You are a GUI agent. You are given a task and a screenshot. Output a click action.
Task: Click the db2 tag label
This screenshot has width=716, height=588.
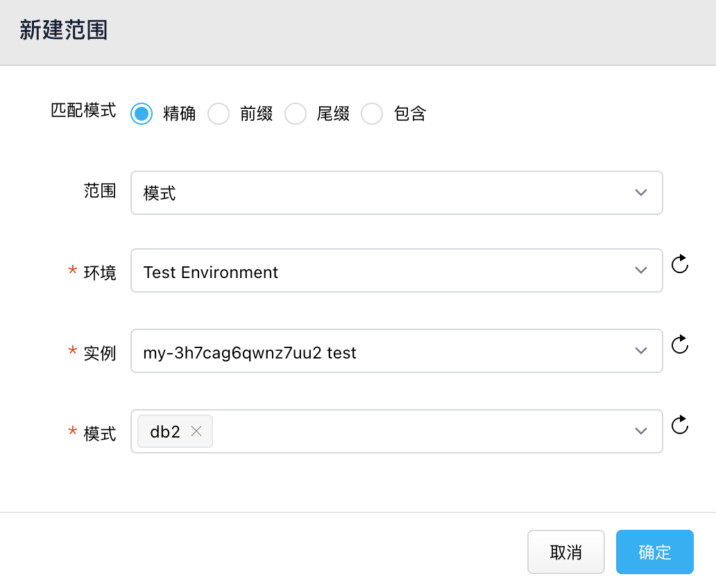[x=165, y=431]
